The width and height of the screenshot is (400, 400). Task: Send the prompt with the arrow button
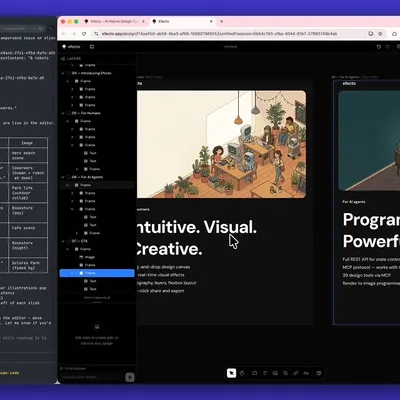point(130,377)
